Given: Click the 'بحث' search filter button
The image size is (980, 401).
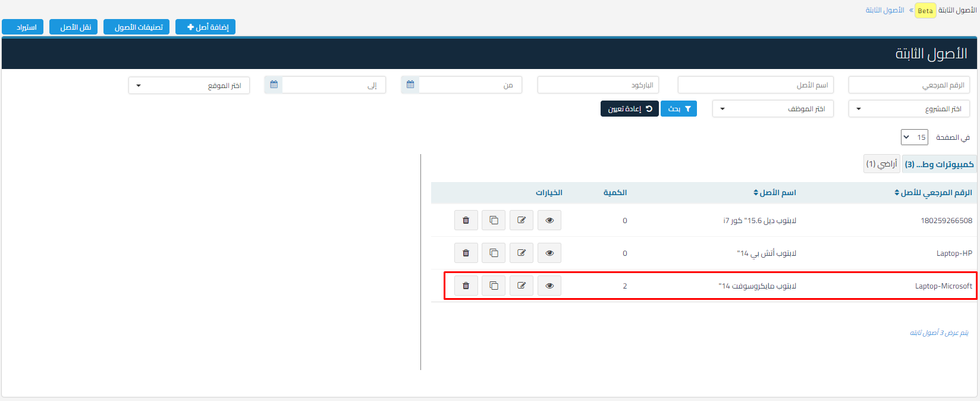Looking at the screenshot, I should [x=679, y=109].
